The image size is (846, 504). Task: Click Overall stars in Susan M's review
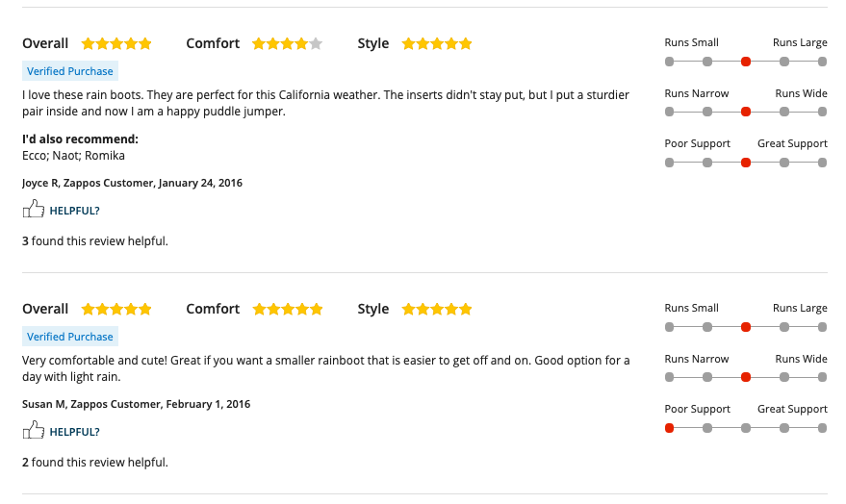pos(116,309)
